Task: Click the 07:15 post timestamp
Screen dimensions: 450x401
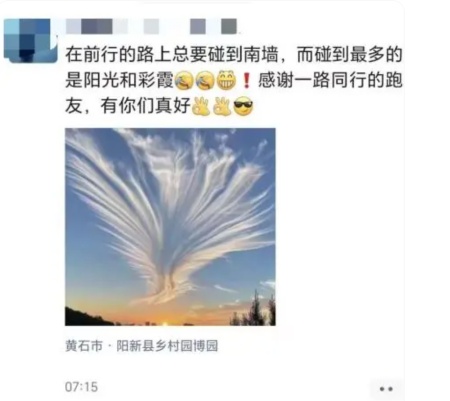Action: click(x=81, y=387)
